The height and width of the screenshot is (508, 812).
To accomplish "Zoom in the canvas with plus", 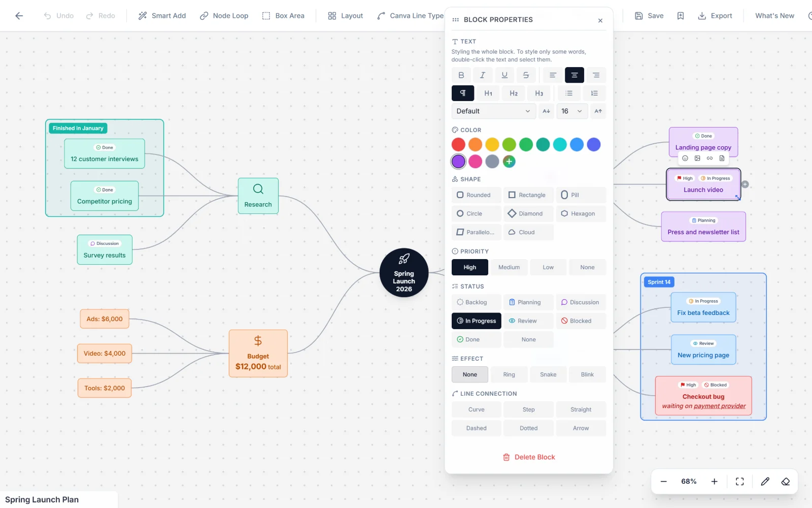I will (714, 482).
